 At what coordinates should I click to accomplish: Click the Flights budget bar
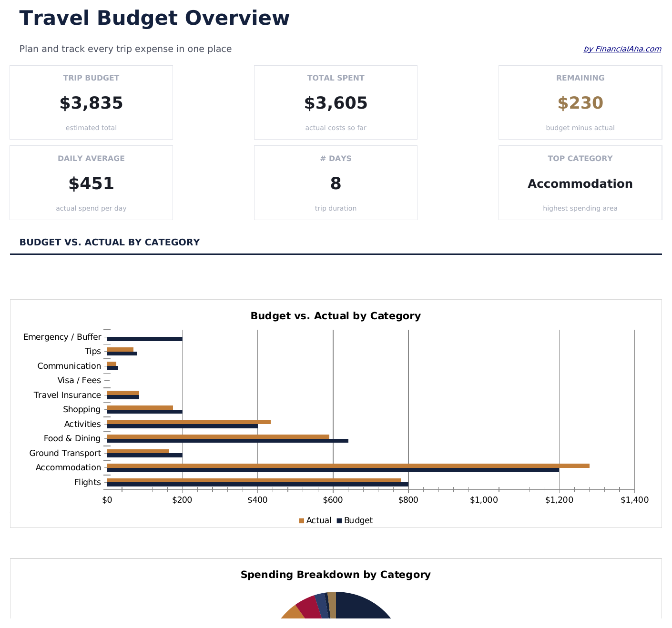[257, 485]
